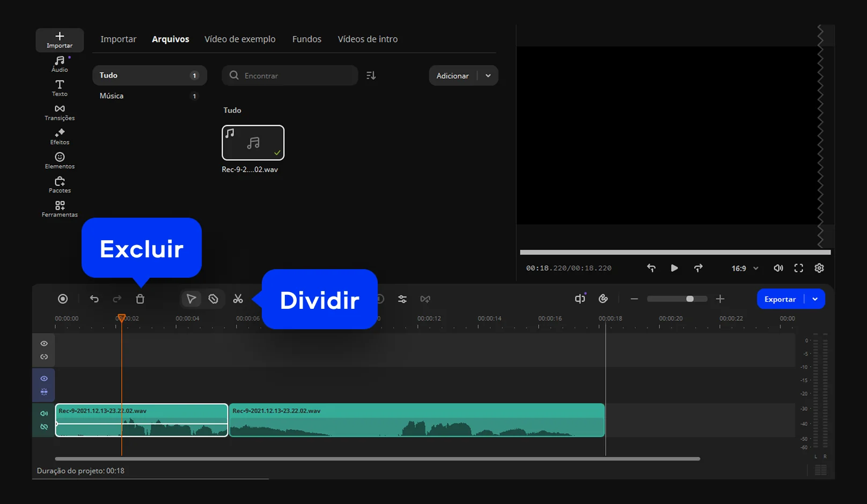This screenshot has width=867, height=504.
Task: Expand the Exportar options arrow
Action: [x=815, y=299]
